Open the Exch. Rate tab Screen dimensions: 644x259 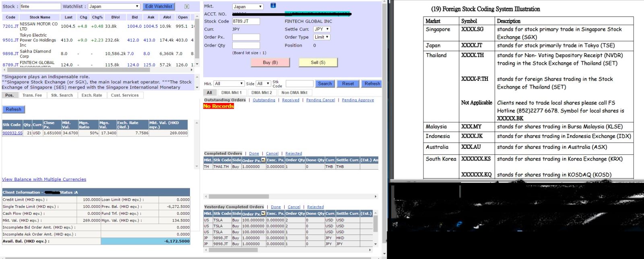[x=92, y=95]
